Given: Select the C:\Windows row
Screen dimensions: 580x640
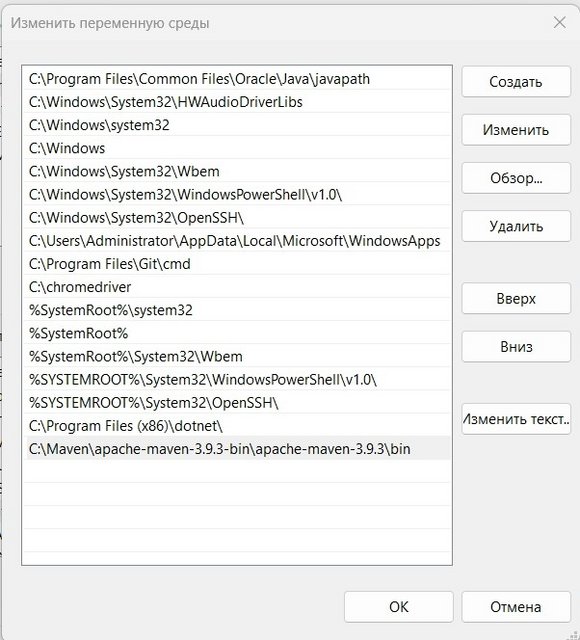Looking at the screenshot, I should coord(237,148).
